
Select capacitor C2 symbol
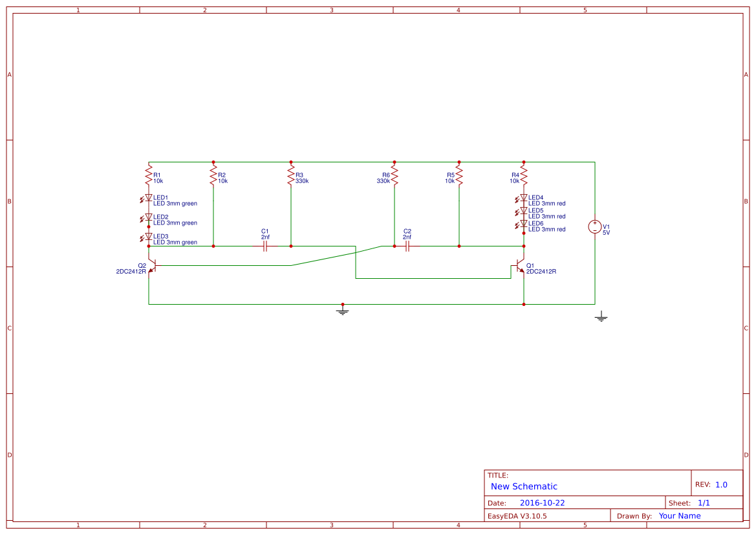(x=407, y=246)
